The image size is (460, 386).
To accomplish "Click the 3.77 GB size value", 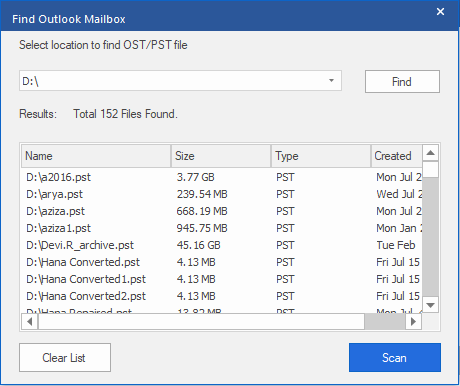I will click(x=195, y=177).
